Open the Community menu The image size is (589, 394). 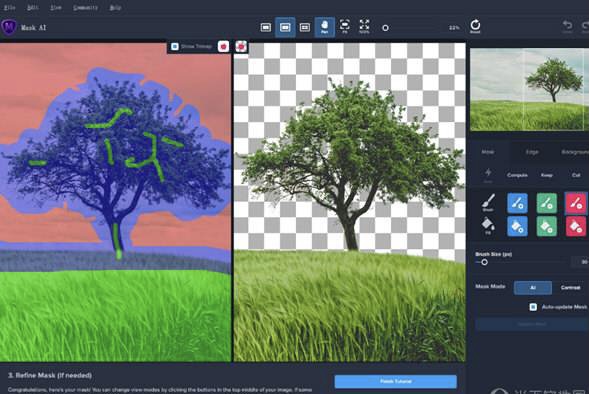(85, 8)
